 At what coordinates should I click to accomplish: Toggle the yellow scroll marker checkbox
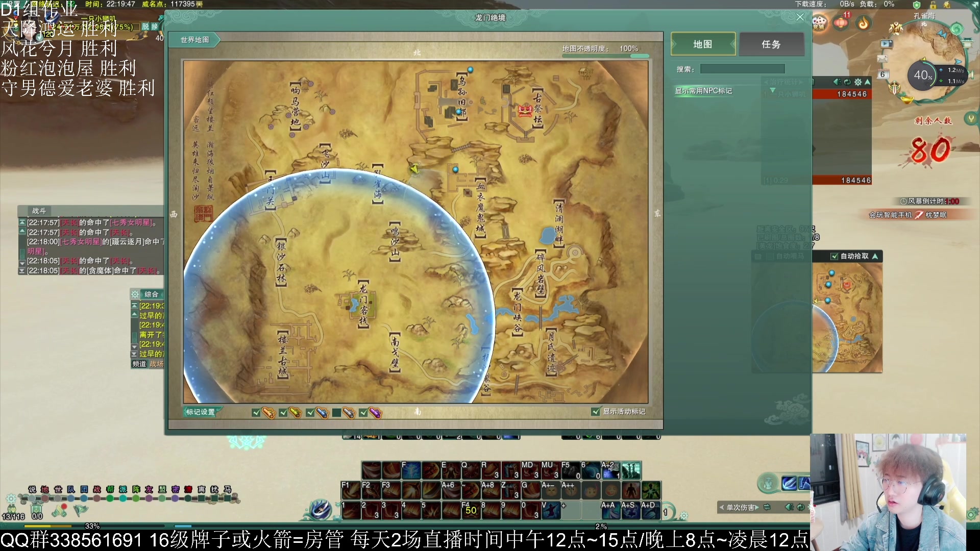283,412
